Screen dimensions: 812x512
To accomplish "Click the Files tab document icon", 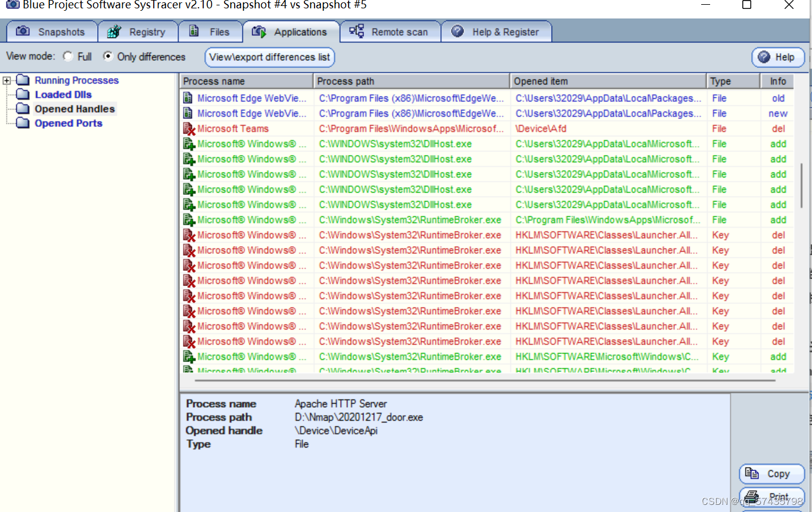I will (x=194, y=31).
